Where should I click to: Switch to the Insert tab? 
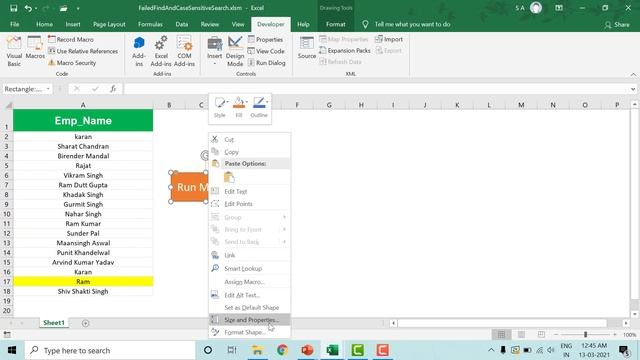coord(73,24)
